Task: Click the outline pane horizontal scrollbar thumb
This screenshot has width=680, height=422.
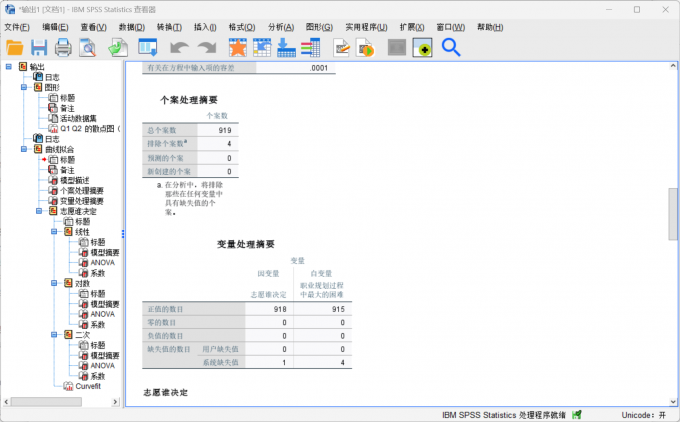Action: (x=46, y=402)
